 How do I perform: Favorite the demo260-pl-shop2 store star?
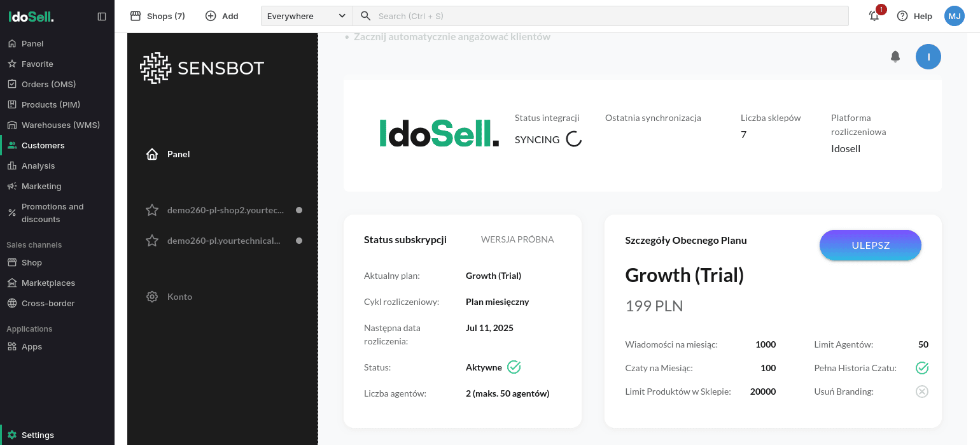click(x=152, y=210)
